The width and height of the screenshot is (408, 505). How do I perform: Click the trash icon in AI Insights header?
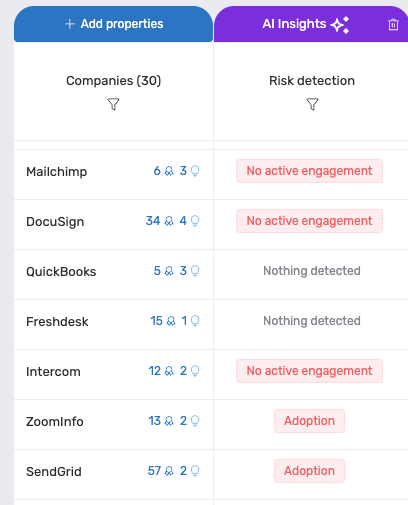click(x=393, y=24)
